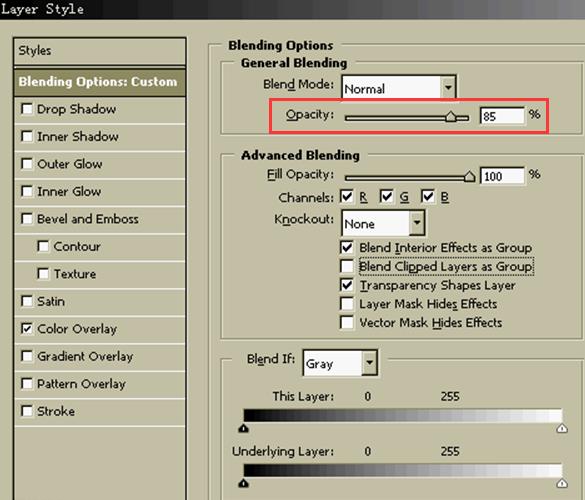Click the Opacity slider handle

(451, 116)
